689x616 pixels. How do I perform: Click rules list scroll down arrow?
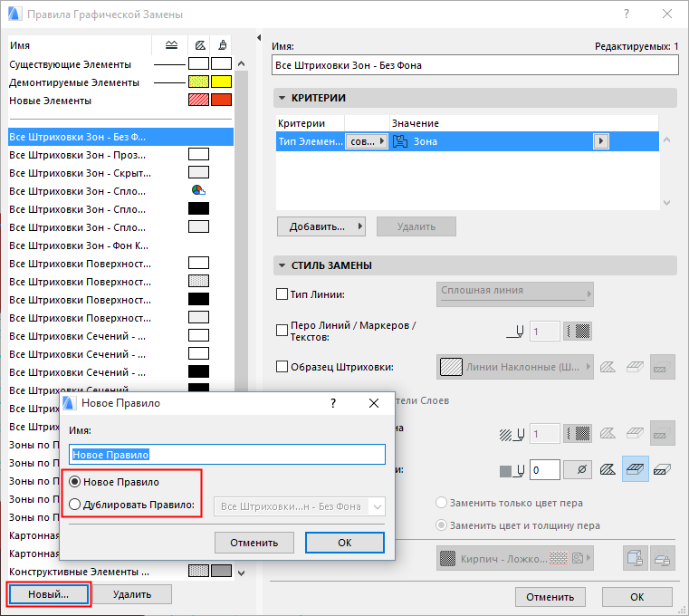(241, 573)
